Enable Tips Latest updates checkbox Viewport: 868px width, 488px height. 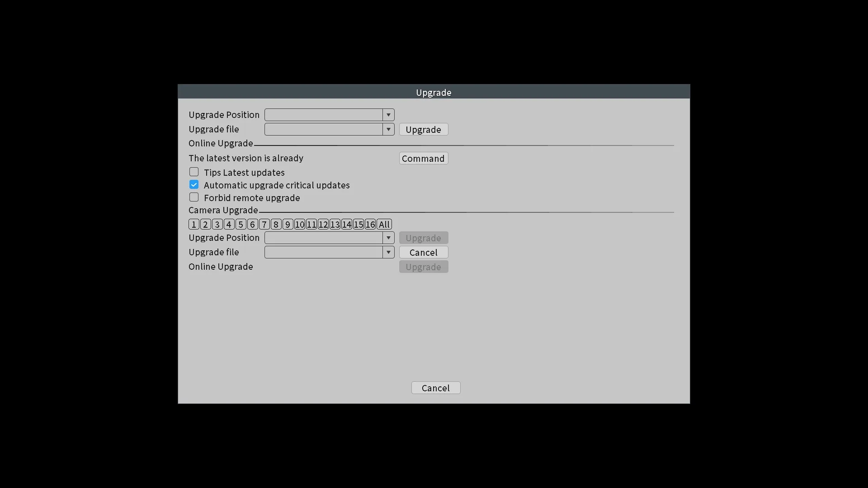pyautogui.click(x=194, y=172)
